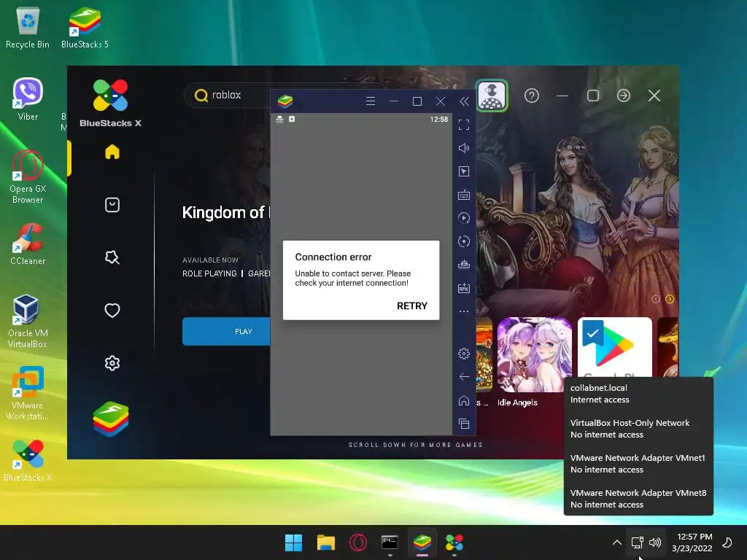Screen dimensions: 747x560
Task: Select the Idle Angels game thumbnail
Action: coord(535,355)
